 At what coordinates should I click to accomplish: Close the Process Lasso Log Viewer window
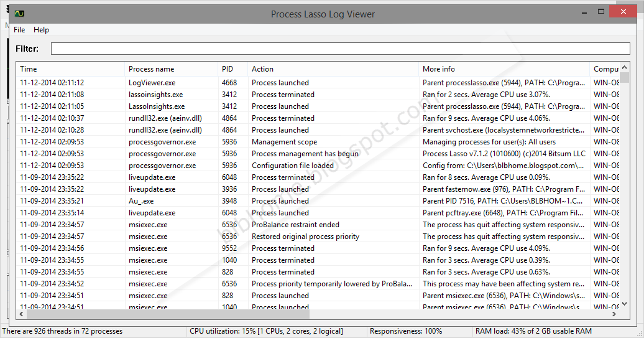[x=623, y=11]
